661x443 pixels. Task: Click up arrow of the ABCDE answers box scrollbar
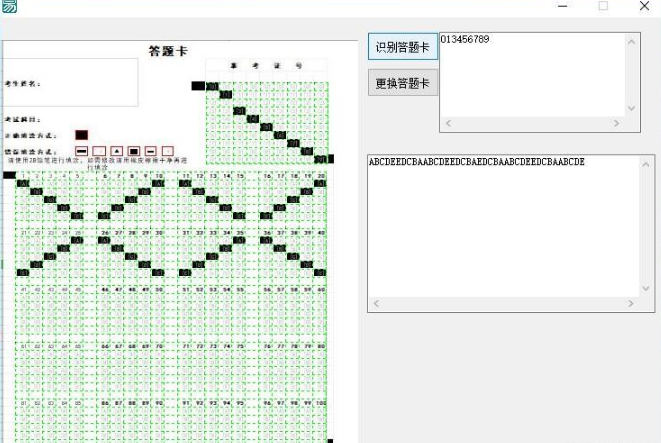click(646, 164)
